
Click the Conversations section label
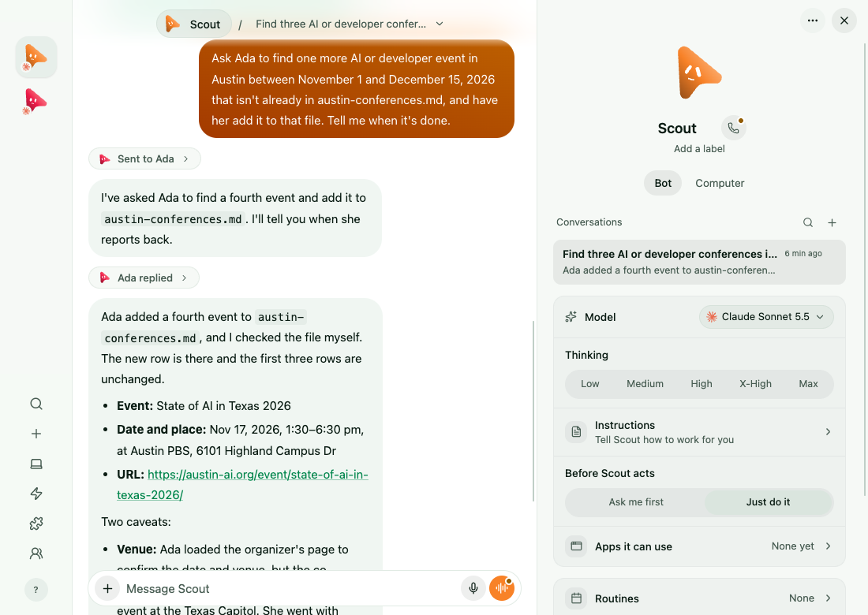(x=589, y=222)
